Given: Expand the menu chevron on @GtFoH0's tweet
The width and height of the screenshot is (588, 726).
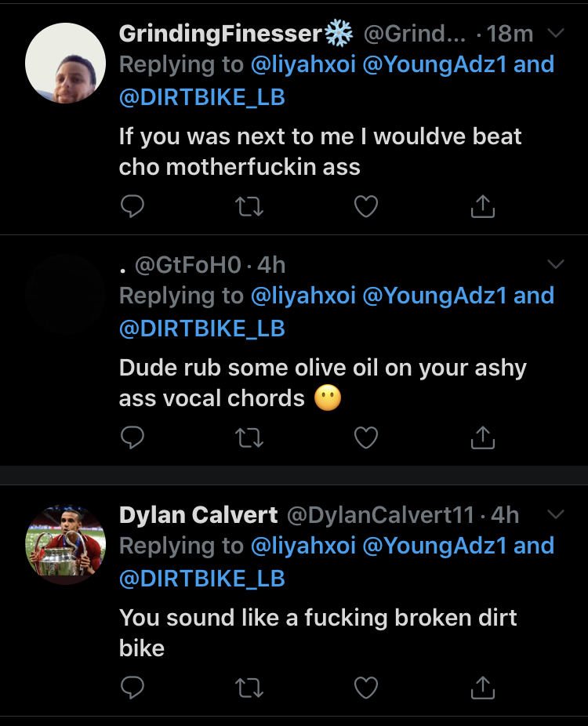Looking at the screenshot, I should coord(555,265).
